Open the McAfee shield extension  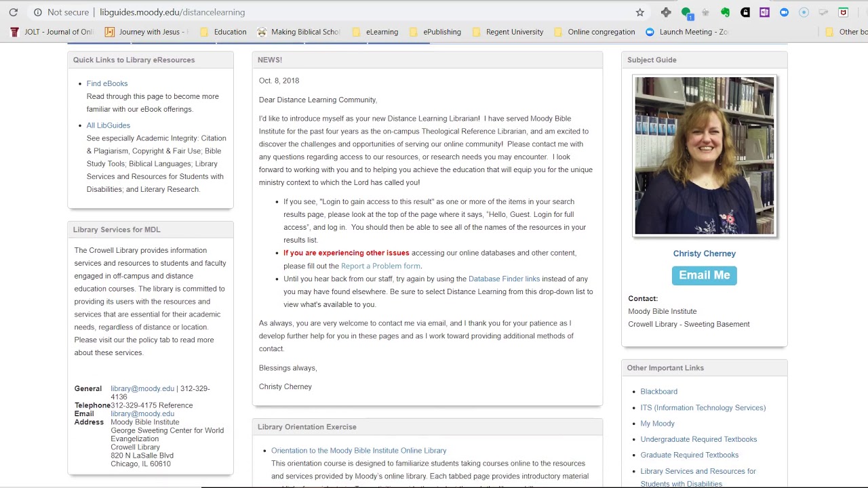[844, 12]
